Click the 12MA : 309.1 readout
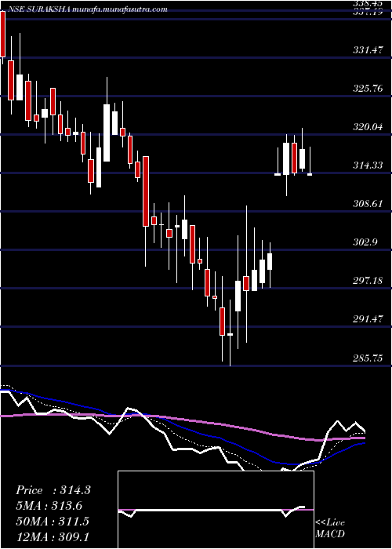 pos(53,537)
